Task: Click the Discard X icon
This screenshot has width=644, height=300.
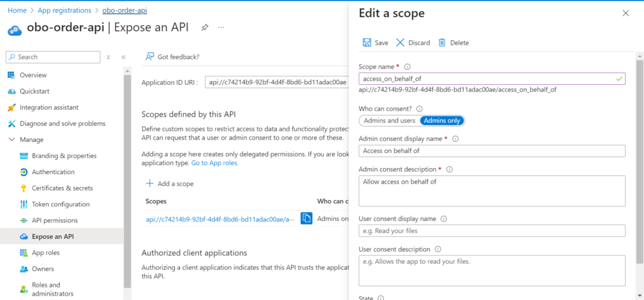Action: 401,43
